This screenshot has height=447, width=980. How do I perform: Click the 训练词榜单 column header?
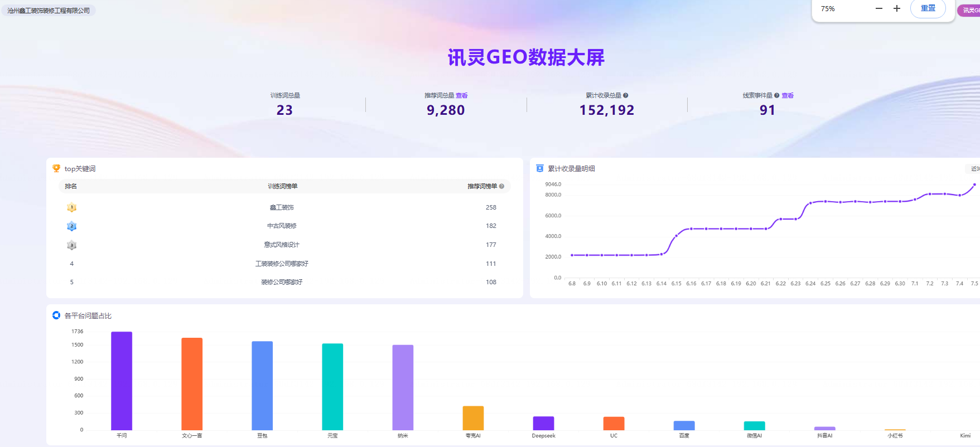coord(282,186)
